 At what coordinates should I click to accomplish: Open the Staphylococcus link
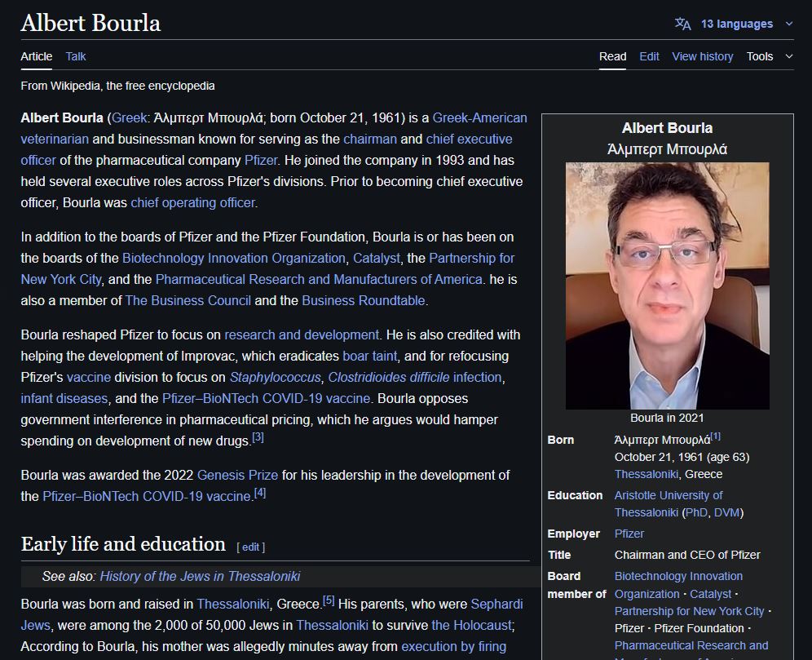275,377
